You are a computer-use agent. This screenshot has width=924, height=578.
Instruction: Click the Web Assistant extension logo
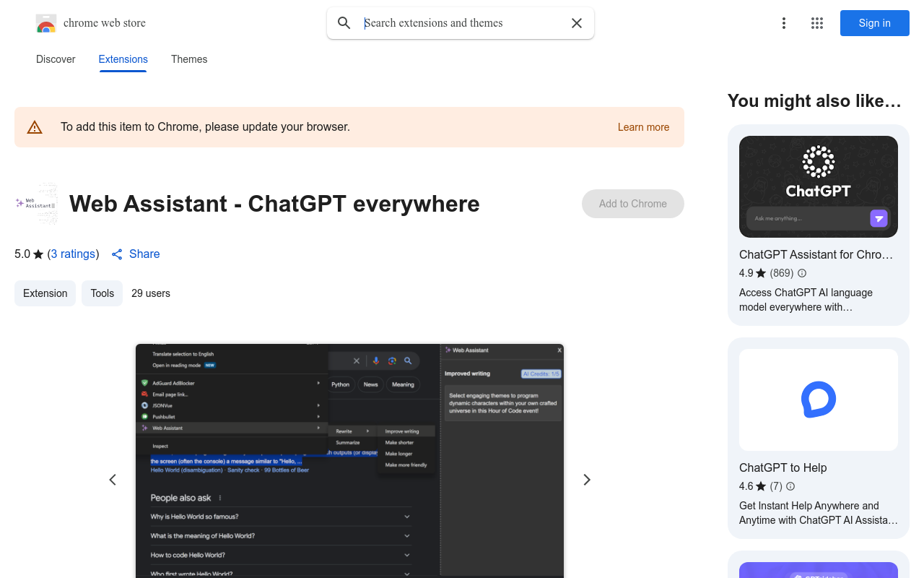click(x=36, y=204)
